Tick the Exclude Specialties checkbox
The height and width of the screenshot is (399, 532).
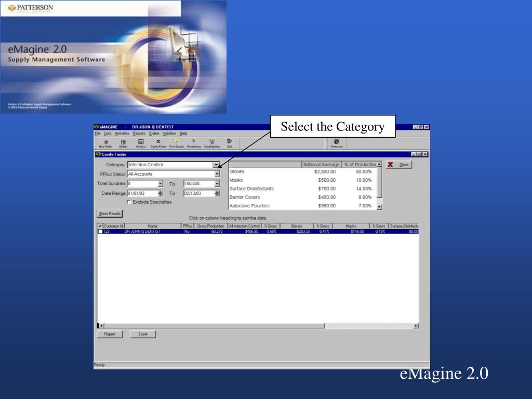[129, 202]
